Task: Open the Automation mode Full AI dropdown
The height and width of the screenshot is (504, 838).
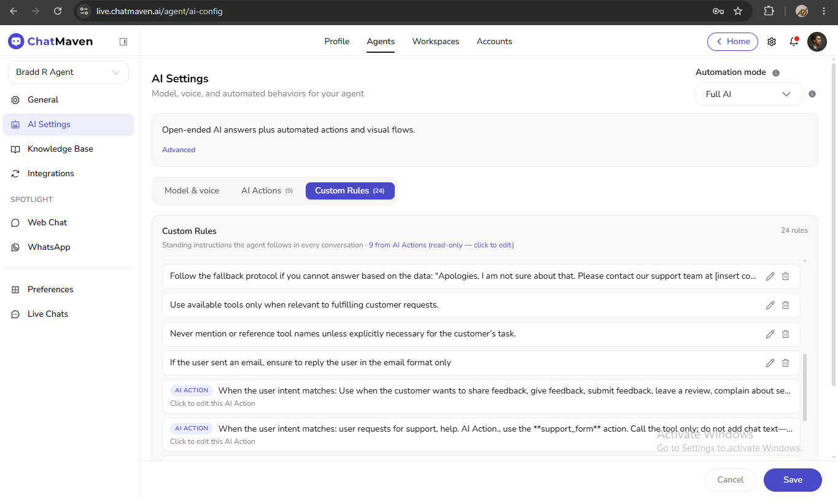Action: point(748,94)
